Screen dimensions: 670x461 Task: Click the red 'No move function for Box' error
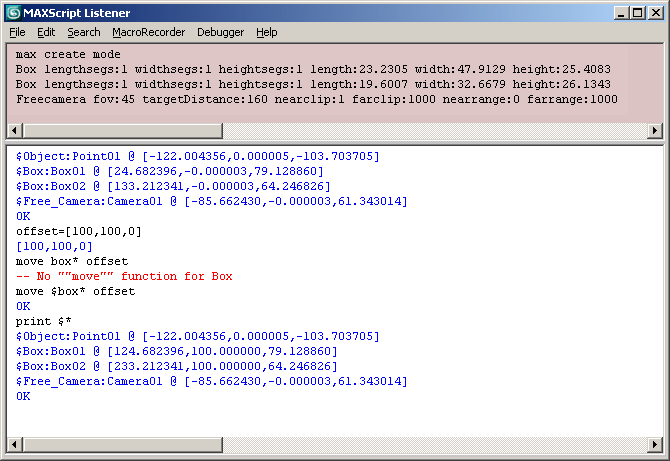pos(124,276)
